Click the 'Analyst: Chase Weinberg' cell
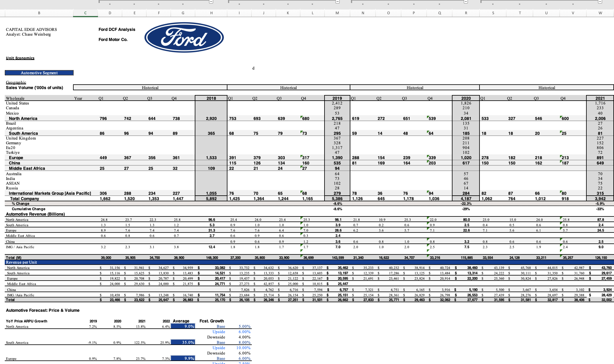614x364 pixels. 29,34
